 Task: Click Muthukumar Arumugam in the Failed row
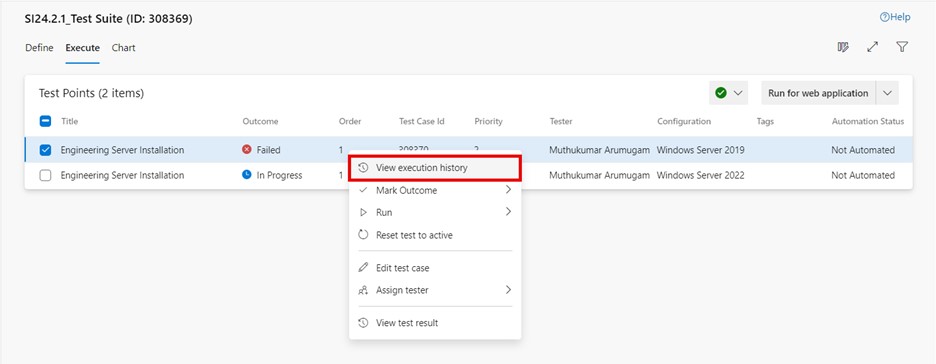(599, 150)
